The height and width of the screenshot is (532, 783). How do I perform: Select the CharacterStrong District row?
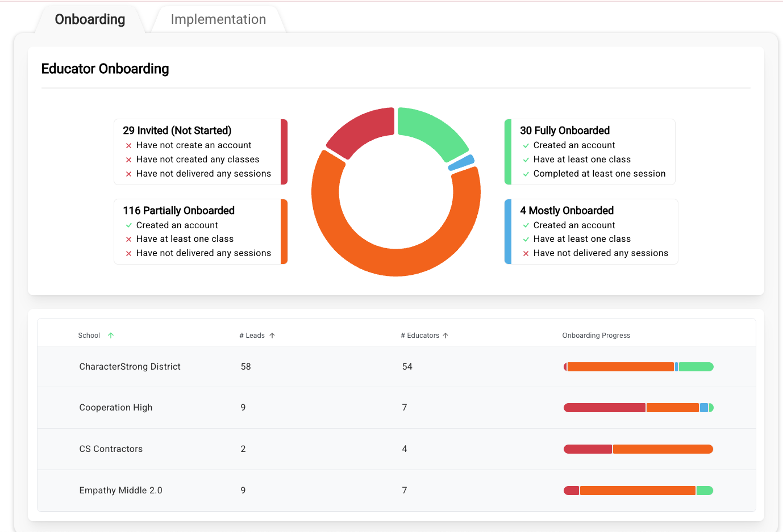coord(397,367)
